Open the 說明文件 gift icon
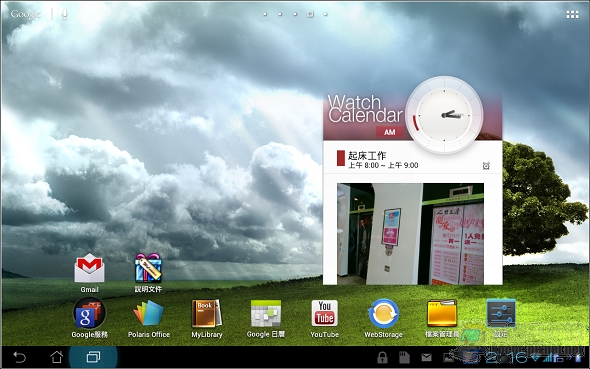This screenshot has height=369, width=590. pyautogui.click(x=148, y=268)
